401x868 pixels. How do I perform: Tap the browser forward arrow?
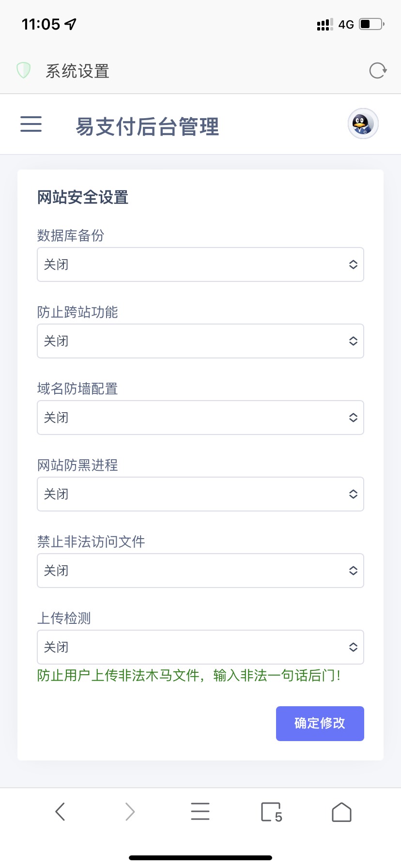[130, 812]
